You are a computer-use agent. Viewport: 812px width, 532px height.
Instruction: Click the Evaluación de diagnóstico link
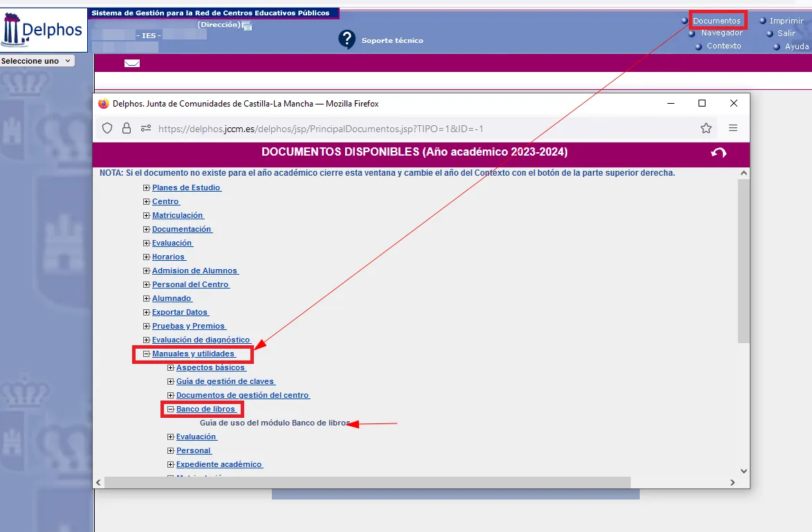(x=201, y=340)
